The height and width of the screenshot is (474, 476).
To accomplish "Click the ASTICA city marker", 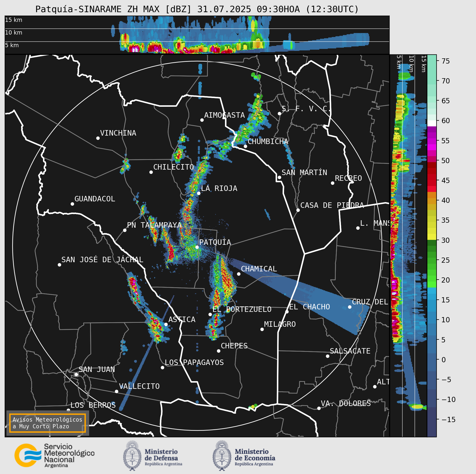I will [x=166, y=324].
